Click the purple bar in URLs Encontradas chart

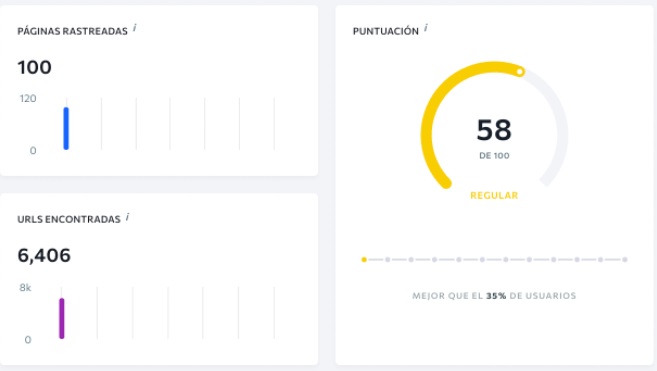click(x=62, y=319)
